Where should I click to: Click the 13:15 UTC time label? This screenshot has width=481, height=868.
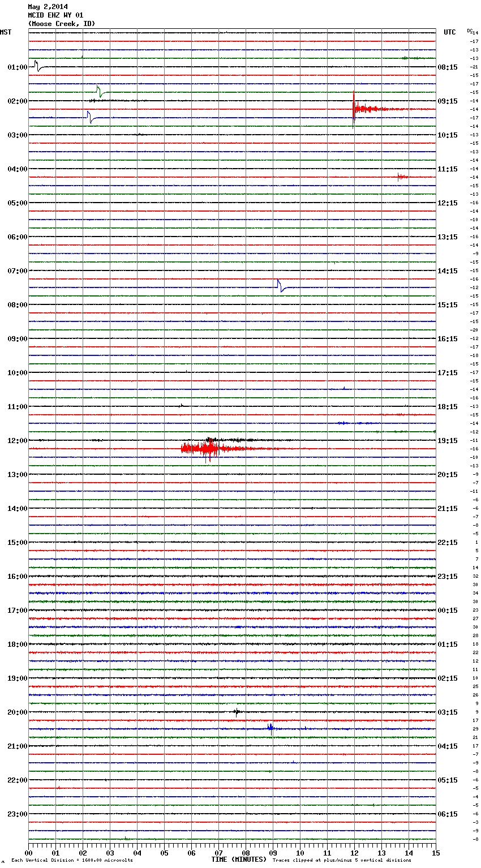click(x=448, y=237)
